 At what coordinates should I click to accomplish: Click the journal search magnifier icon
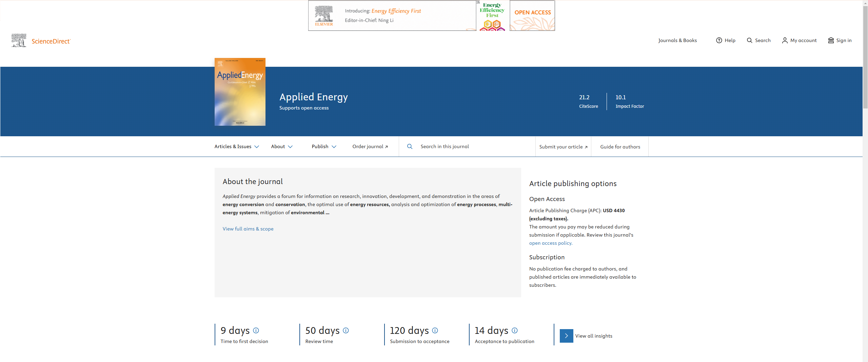coord(410,146)
